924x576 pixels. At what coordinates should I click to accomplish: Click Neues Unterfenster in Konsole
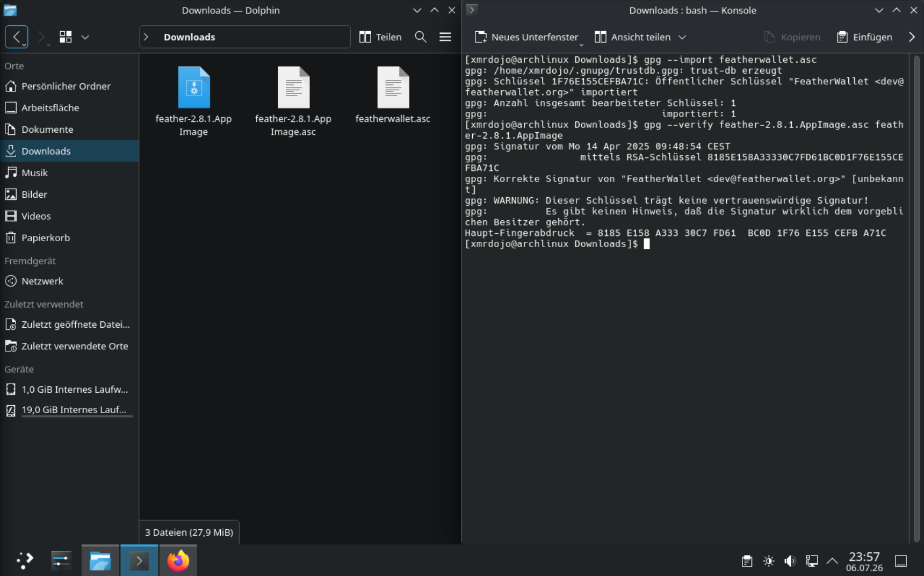[x=526, y=37]
